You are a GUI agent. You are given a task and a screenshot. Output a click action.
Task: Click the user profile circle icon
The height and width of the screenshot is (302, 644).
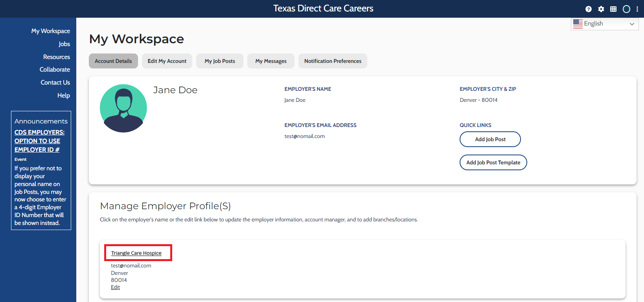(626, 9)
